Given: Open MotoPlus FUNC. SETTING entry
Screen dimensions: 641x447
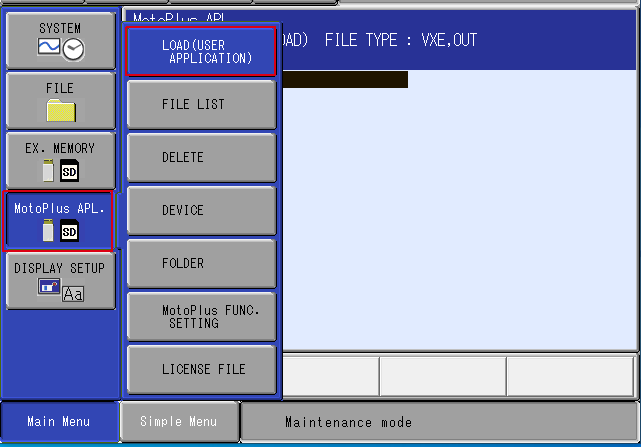Looking at the screenshot, I should coord(202,317).
